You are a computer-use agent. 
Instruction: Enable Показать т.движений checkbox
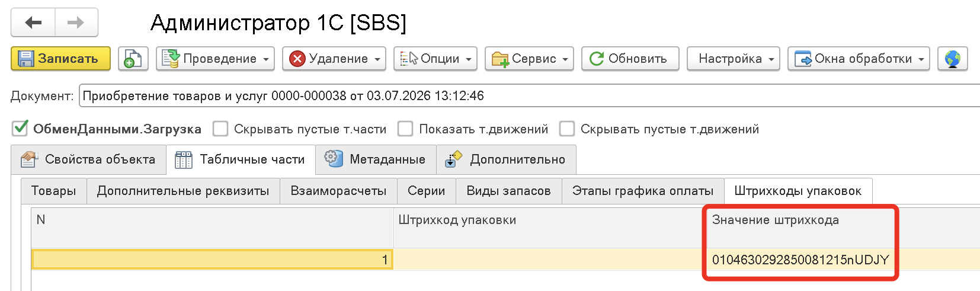tap(405, 129)
